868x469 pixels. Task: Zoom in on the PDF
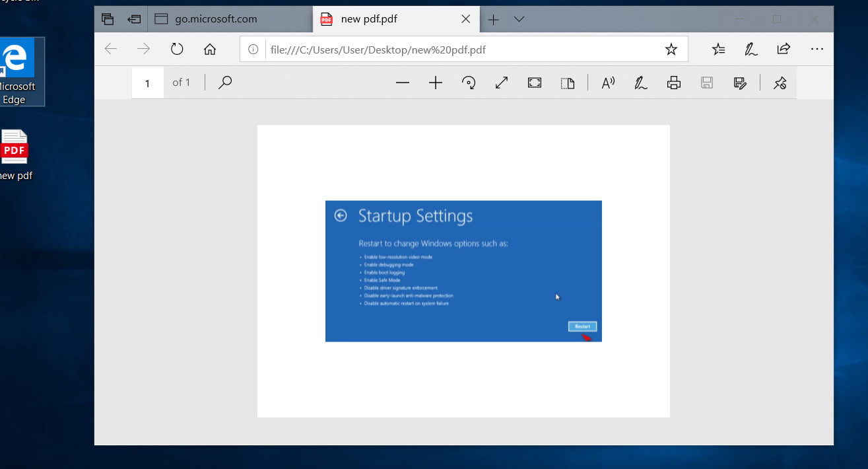tap(435, 83)
